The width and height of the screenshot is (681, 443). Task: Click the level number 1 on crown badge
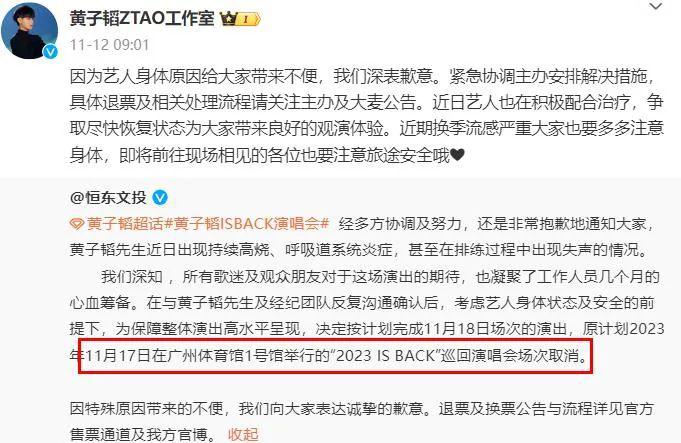(245, 19)
